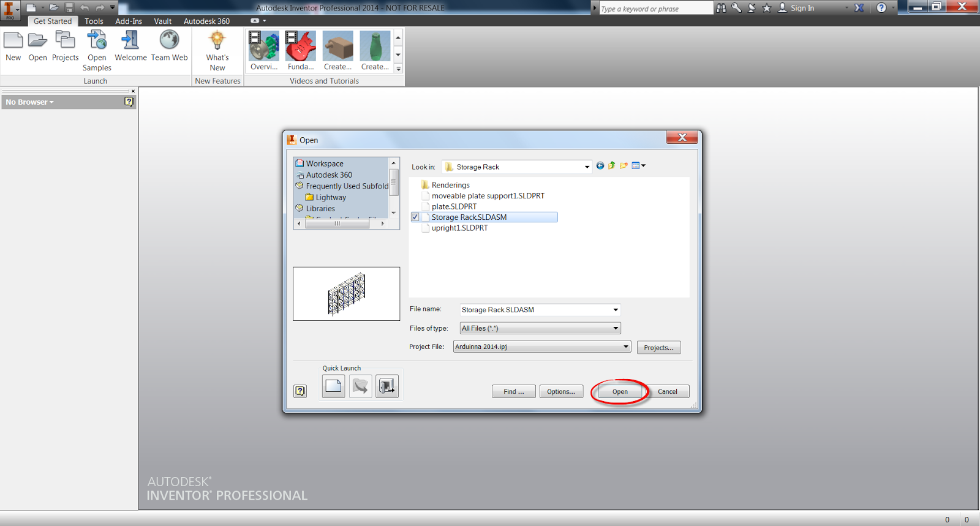Screen dimensions: 980x526
Task: Select Lightway folder in locations tree
Action: tap(331, 197)
